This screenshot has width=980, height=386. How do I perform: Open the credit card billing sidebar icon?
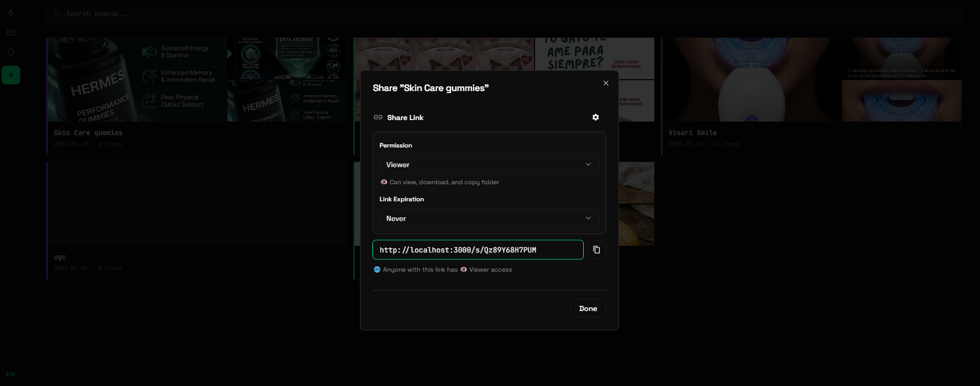pyautogui.click(x=11, y=33)
